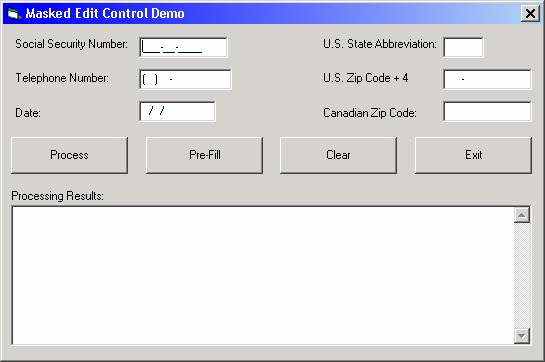The height and width of the screenshot is (362, 545).
Task: Click inside the Processing Results text area
Action: [x=263, y=275]
